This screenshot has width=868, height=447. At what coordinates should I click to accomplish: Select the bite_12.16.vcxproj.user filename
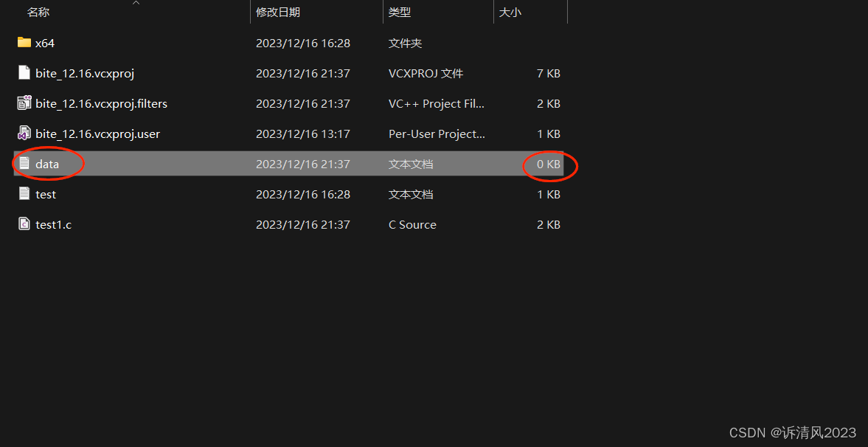tap(97, 134)
